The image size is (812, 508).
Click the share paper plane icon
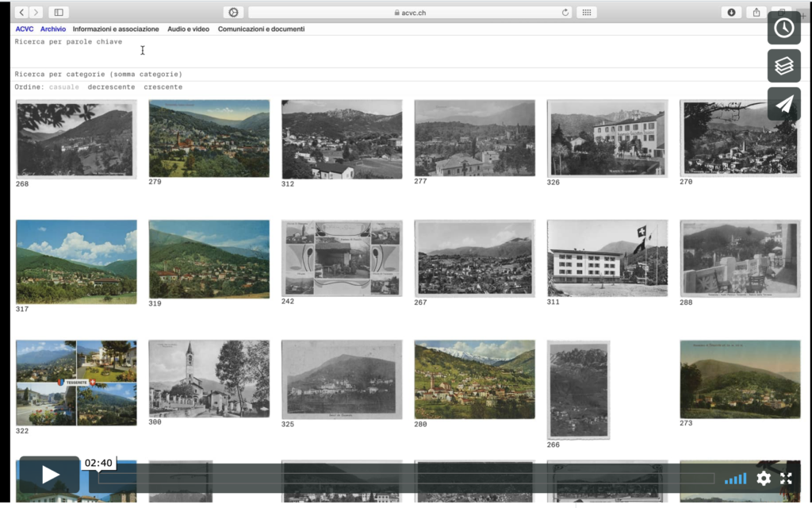pyautogui.click(x=783, y=104)
